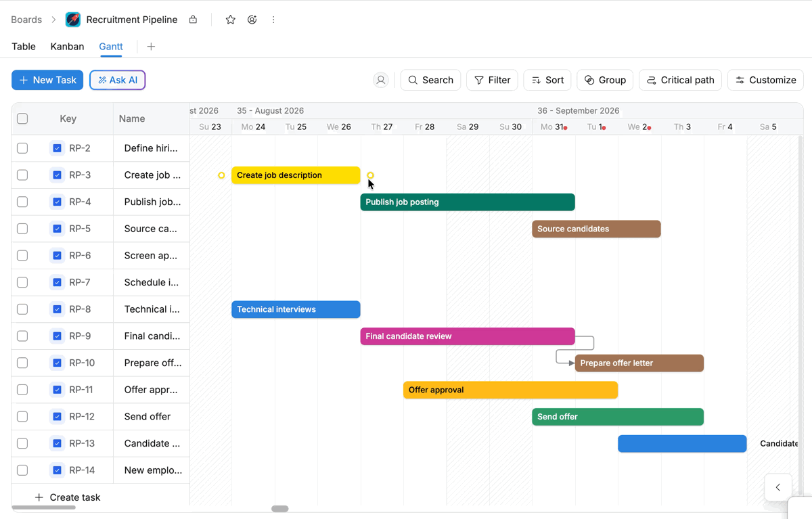Viewport: 812px width, 519px height.
Task: Click the Recruitment Pipeline rocket board icon
Action: pyautogui.click(x=73, y=20)
